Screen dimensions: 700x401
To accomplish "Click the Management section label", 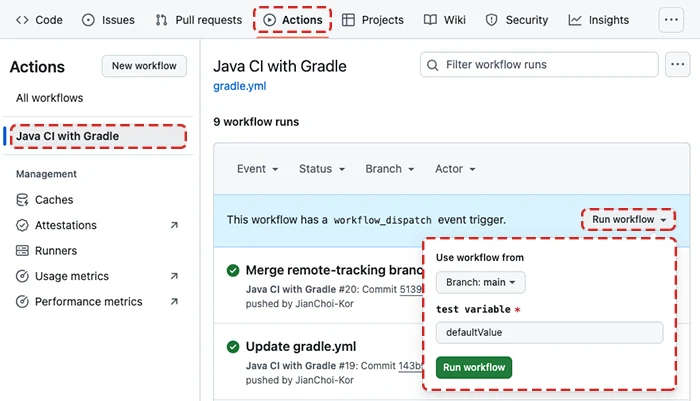I will pyautogui.click(x=46, y=174).
